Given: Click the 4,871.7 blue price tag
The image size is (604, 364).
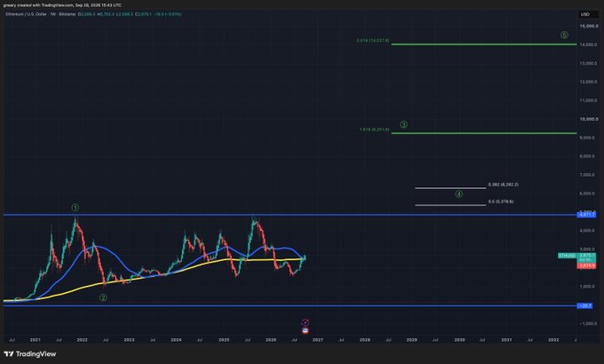Looking at the screenshot, I should 586,215.
